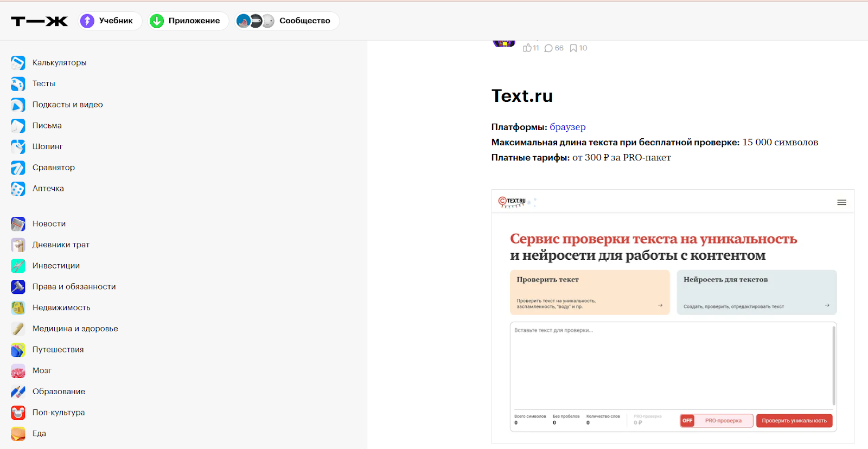868x449 pixels.
Task: Click the Калькуляторы sidebar icon
Action: pos(18,63)
